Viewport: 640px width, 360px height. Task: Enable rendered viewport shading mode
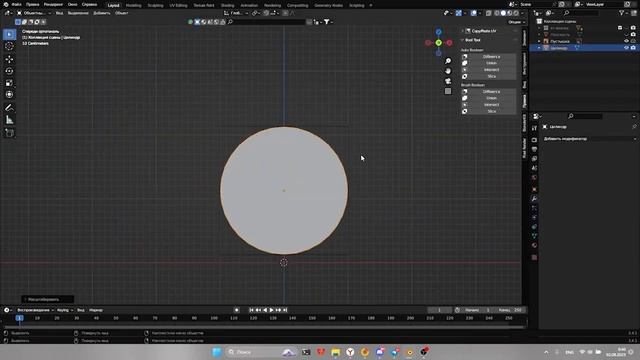pos(516,13)
